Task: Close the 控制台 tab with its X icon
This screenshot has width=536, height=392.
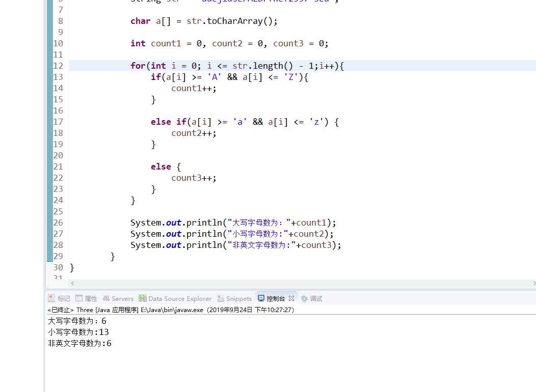Action: tap(291, 298)
